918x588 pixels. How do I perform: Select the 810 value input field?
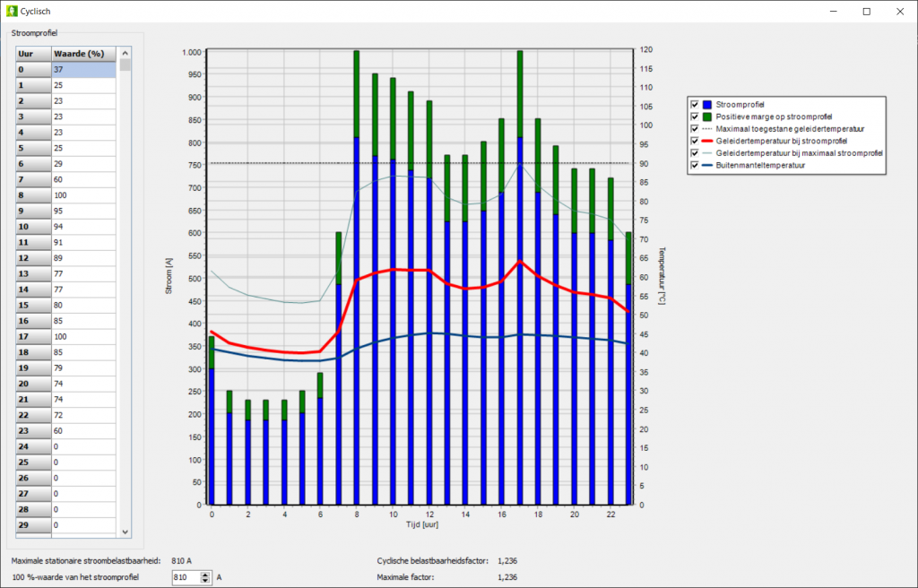tap(184, 577)
